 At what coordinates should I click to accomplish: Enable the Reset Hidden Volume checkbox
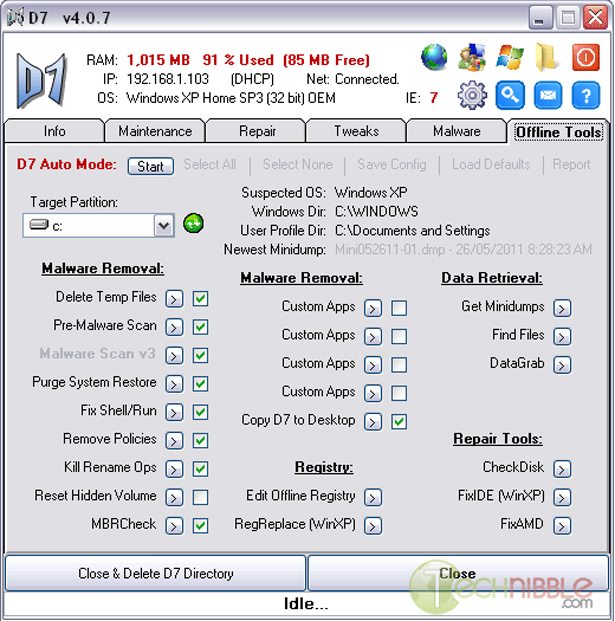pos(201,496)
